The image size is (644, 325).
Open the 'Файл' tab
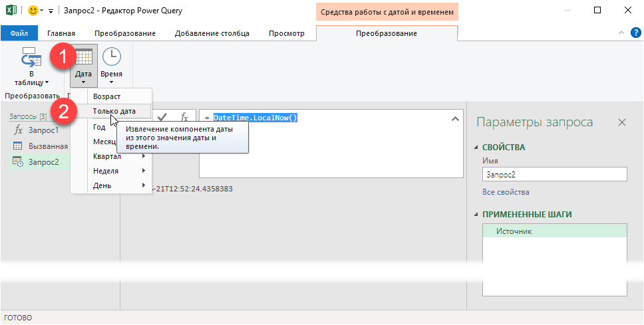(19, 33)
